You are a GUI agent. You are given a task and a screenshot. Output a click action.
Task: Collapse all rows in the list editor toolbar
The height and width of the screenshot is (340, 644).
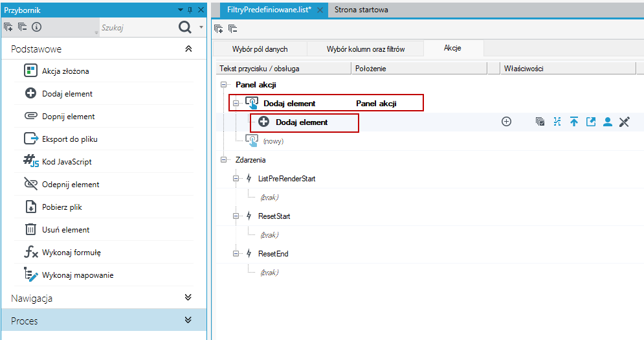[233, 28]
